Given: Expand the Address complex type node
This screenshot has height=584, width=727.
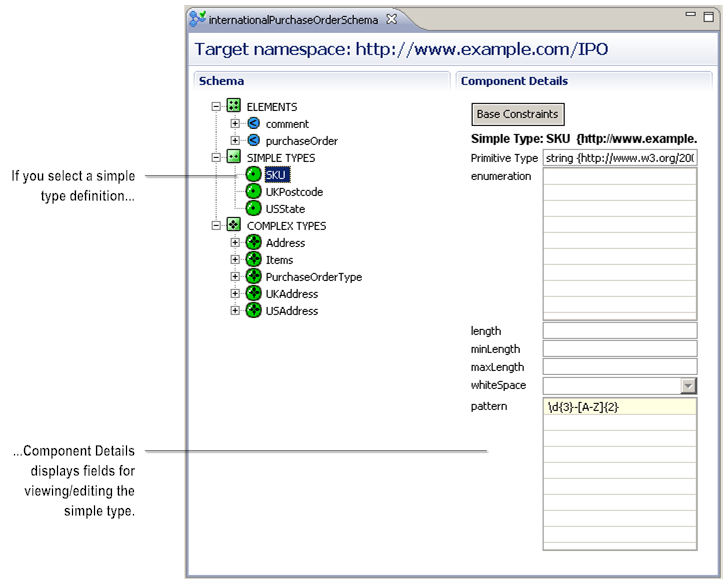Looking at the screenshot, I should pyautogui.click(x=236, y=243).
